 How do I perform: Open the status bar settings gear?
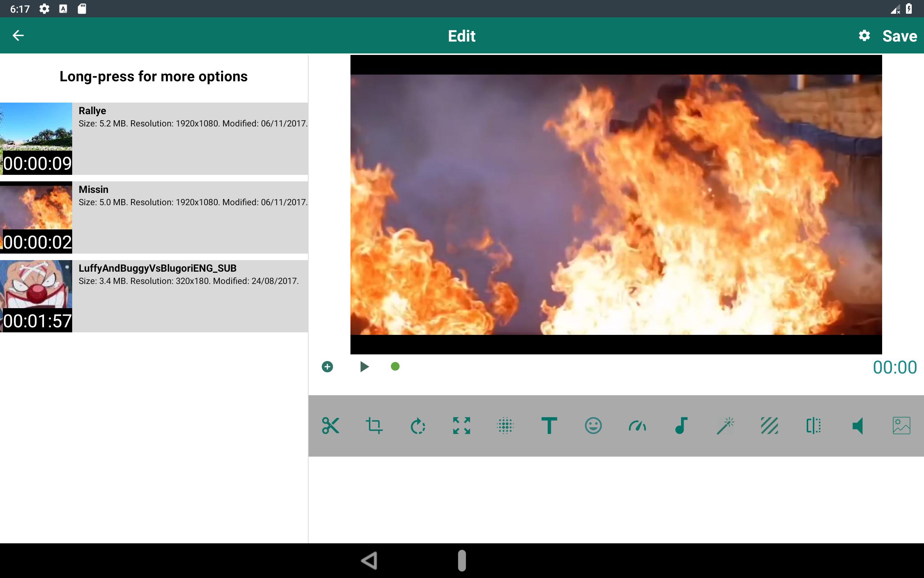pyautogui.click(x=44, y=9)
